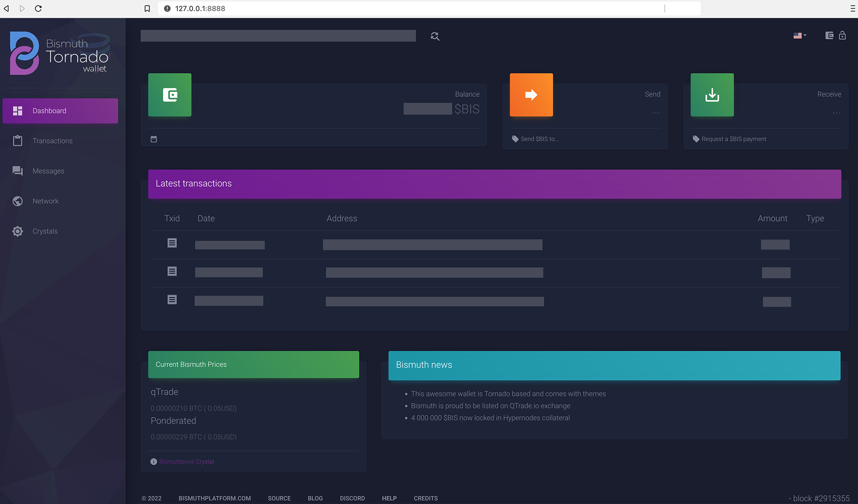Viewport: 858px width, 504px height.
Task: Click the Network globe icon
Action: [x=18, y=201]
